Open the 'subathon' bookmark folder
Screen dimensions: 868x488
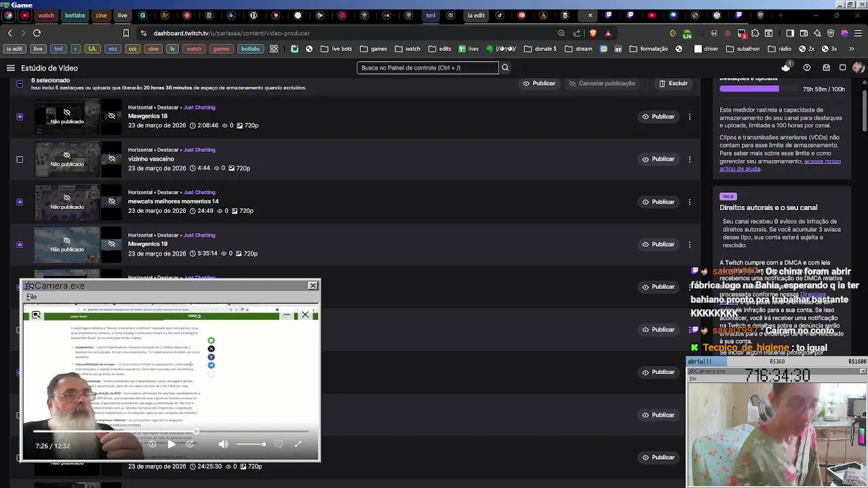(743, 49)
